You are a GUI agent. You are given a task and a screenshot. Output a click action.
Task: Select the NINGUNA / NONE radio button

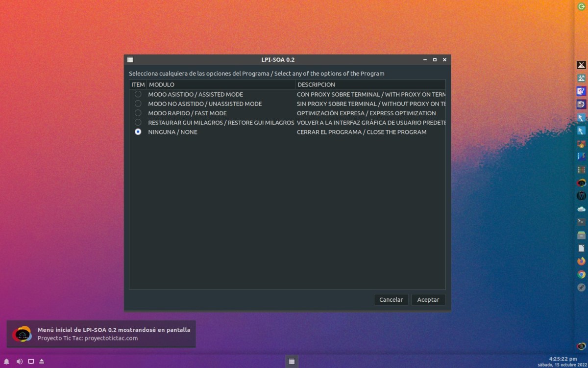click(x=138, y=132)
